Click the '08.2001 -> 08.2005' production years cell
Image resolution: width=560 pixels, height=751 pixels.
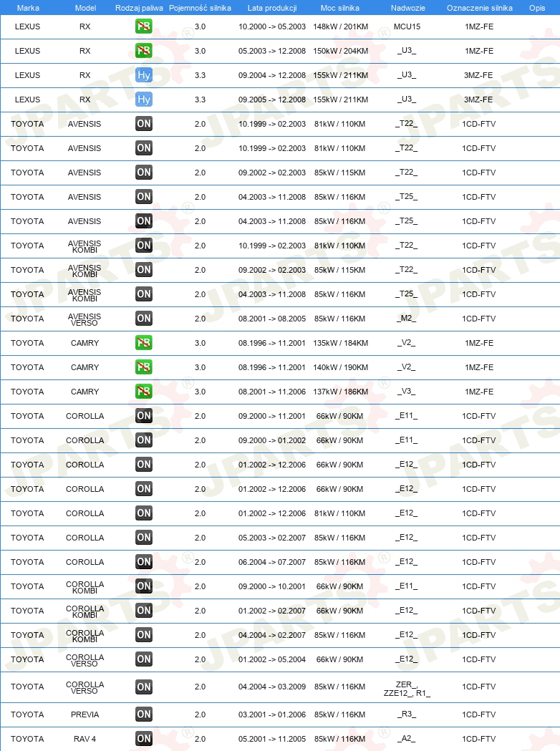(272, 319)
